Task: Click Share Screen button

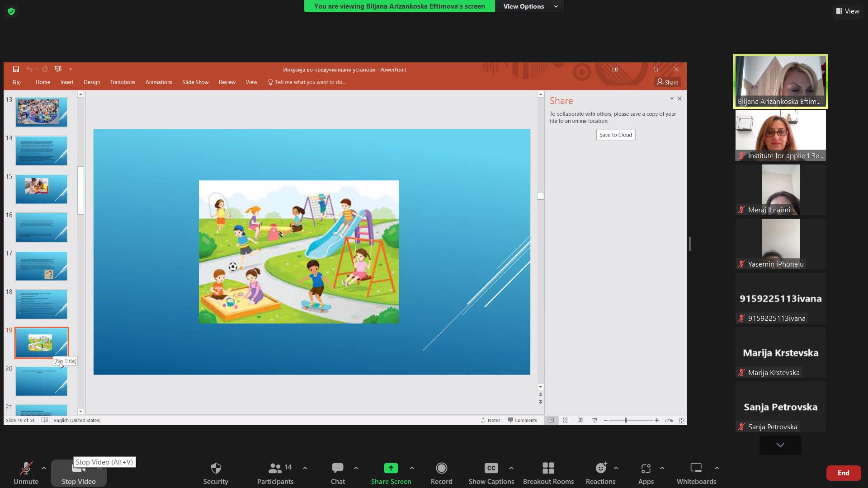Action: coord(391,473)
